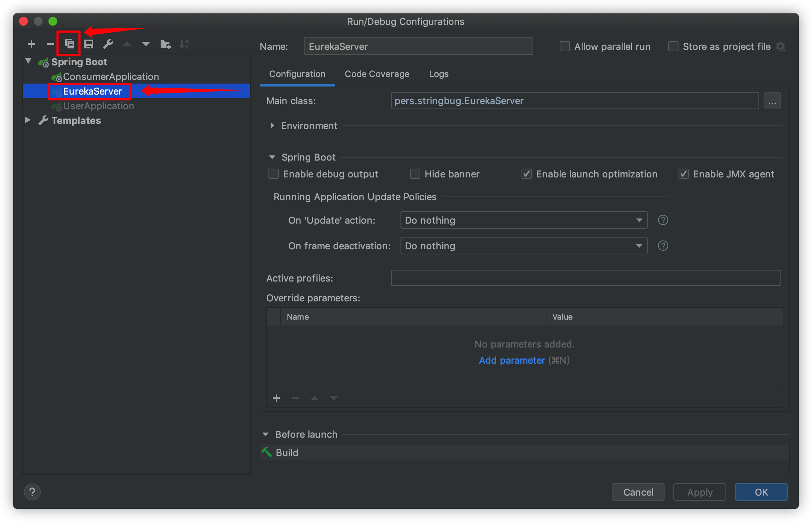The height and width of the screenshot is (522, 812).
Task: Open the Logs tab
Action: [x=439, y=74]
